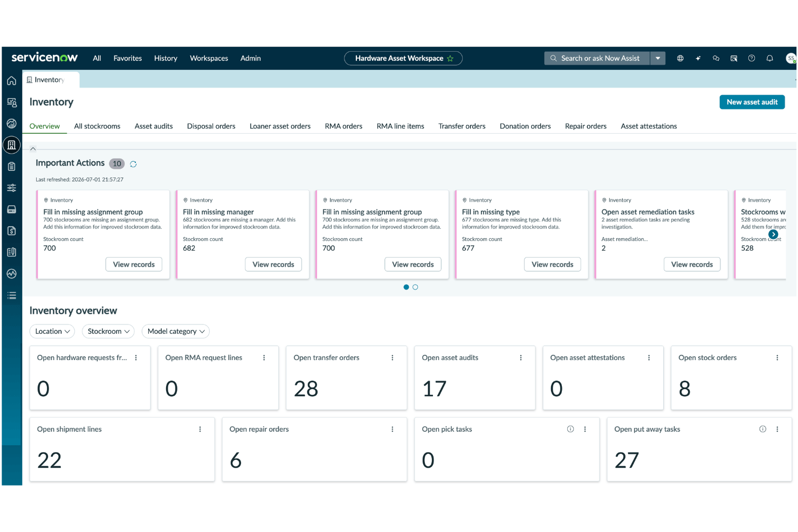Click the Search or ask Now Assist field
798x532 pixels.
click(597, 58)
